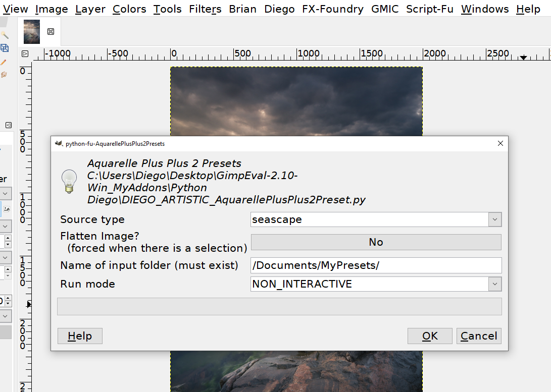This screenshot has width=551, height=392.
Task: Open the Image menu
Action: (x=52, y=9)
